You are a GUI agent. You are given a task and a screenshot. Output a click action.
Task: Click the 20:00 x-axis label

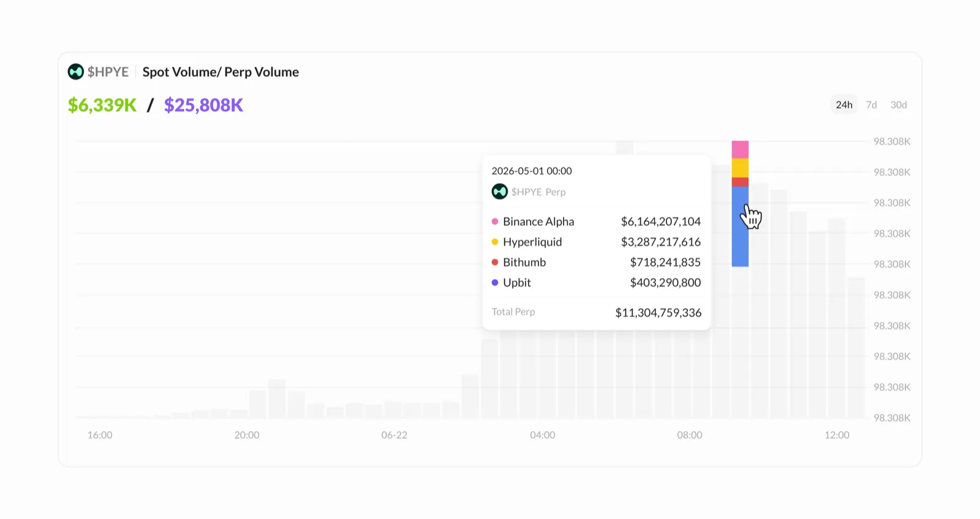(x=247, y=435)
